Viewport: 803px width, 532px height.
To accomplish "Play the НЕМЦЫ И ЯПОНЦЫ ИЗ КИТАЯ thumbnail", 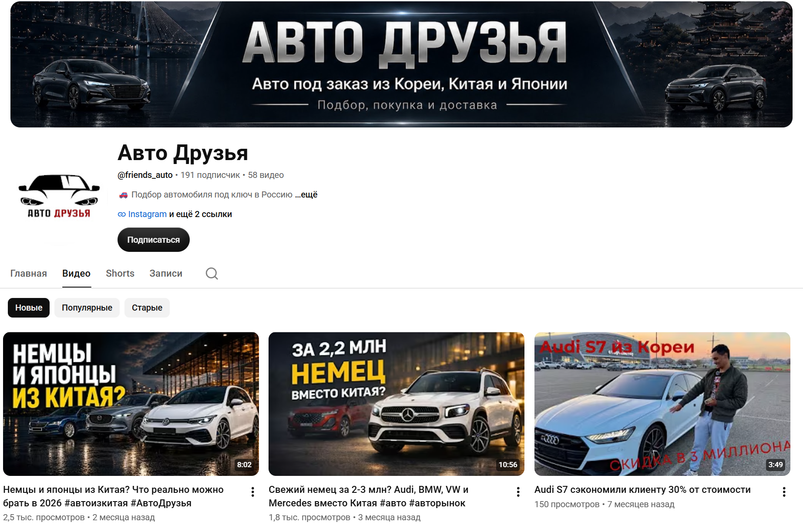I will (x=131, y=404).
